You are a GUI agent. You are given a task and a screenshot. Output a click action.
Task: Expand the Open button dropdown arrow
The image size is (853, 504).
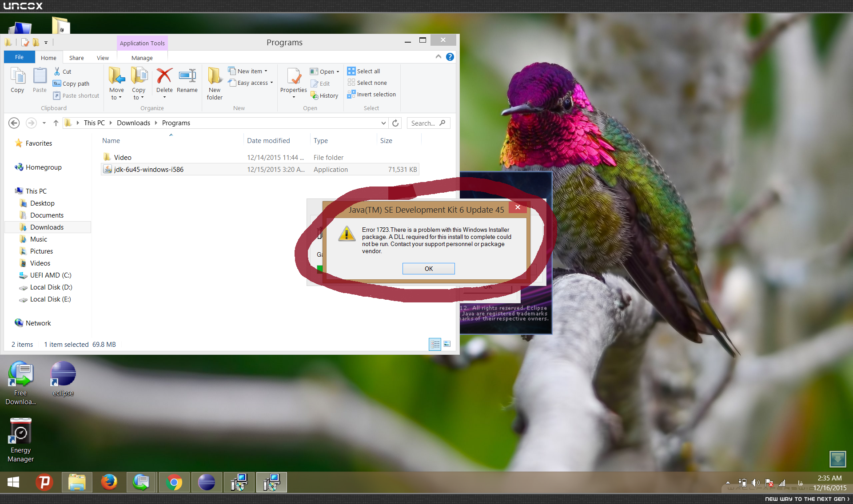click(338, 71)
